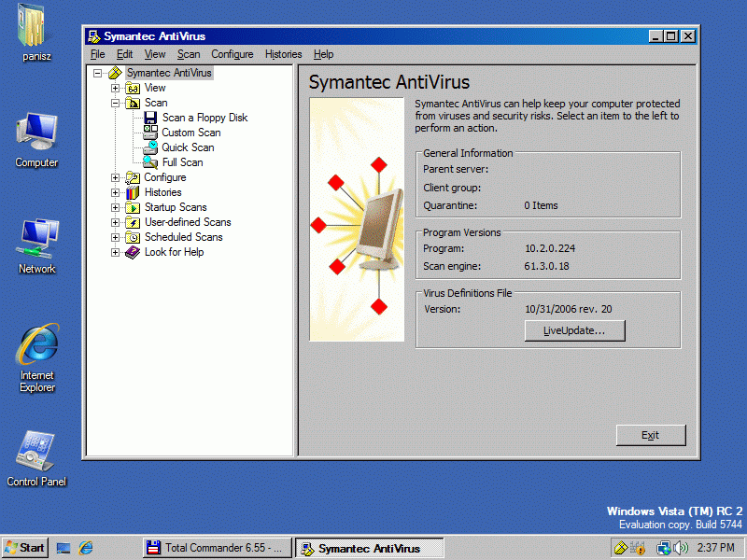
Task: Click the Startup Scans folder icon
Action: tap(133, 207)
